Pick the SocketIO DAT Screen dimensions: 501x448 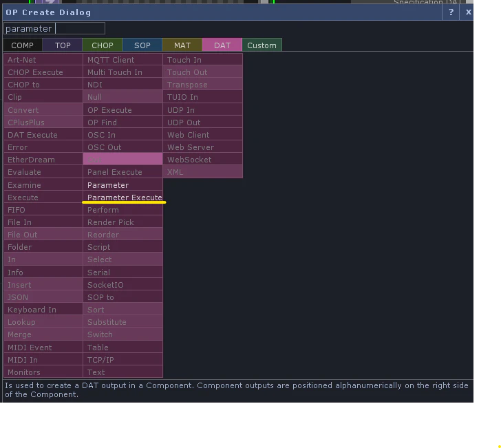point(122,285)
